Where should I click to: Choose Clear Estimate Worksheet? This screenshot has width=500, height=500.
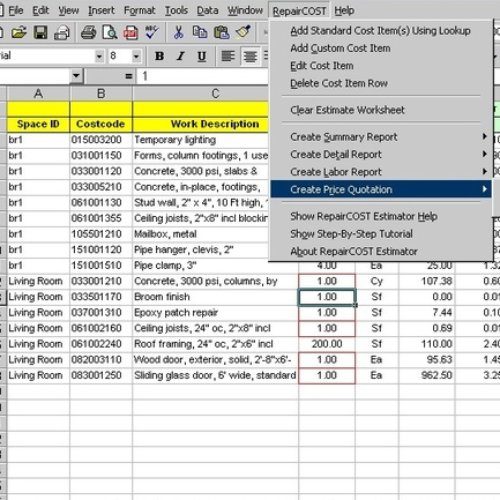tap(380, 110)
